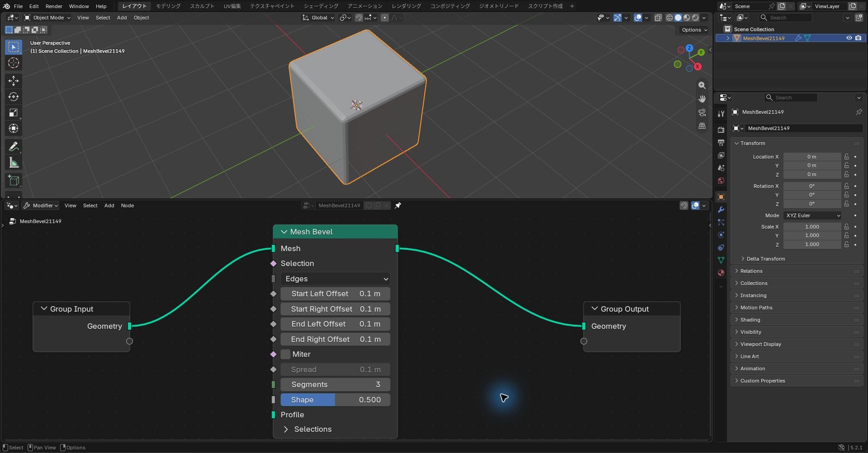
Task: Select the Cursor tool in viewport toolbar
Action: 14,63
